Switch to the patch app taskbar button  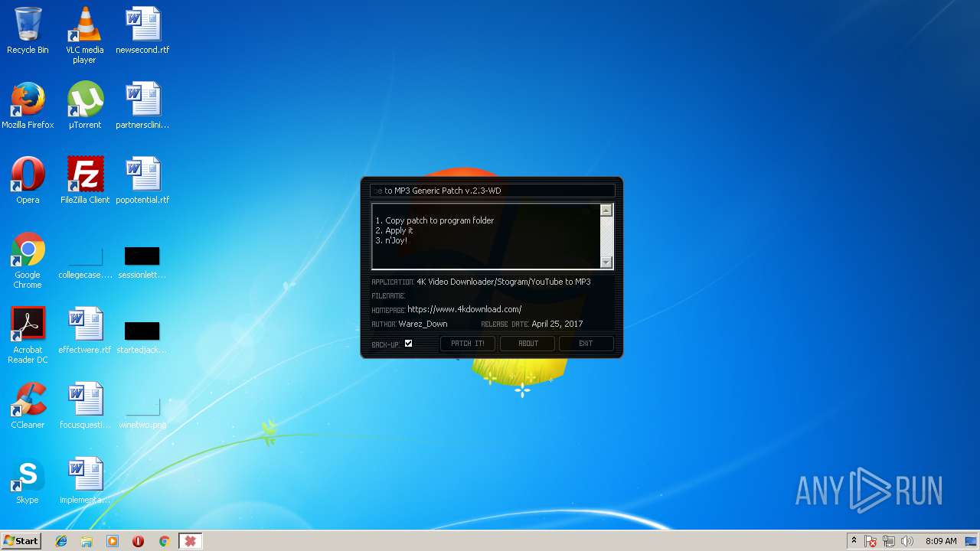pos(190,541)
